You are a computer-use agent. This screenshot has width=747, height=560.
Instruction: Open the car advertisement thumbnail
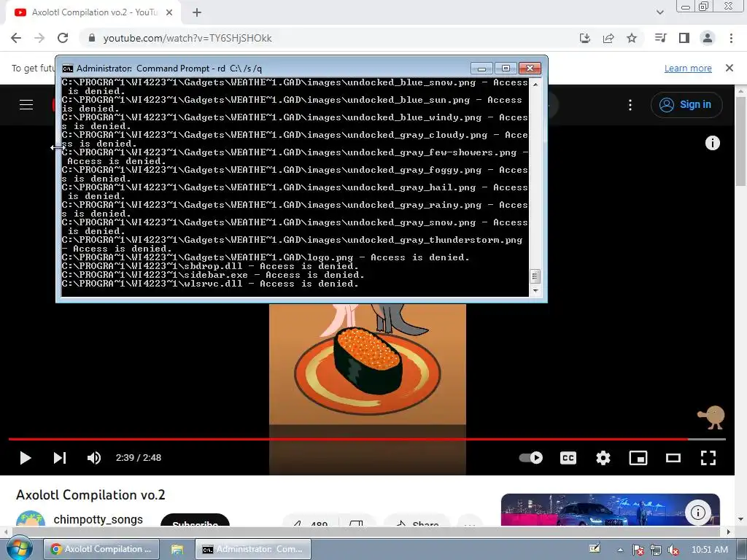coord(611,510)
